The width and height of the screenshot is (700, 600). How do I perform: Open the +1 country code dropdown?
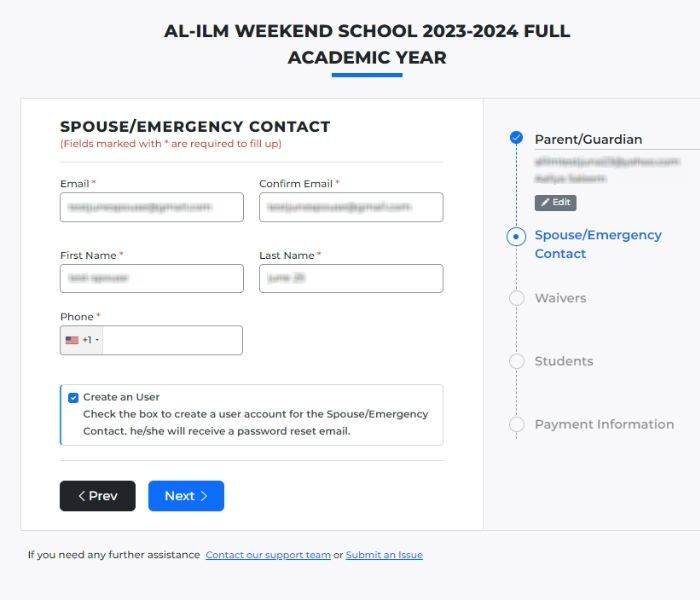pos(90,340)
